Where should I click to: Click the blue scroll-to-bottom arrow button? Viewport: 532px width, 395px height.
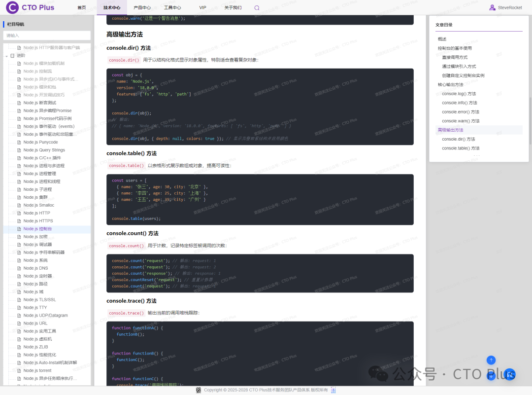point(491,376)
